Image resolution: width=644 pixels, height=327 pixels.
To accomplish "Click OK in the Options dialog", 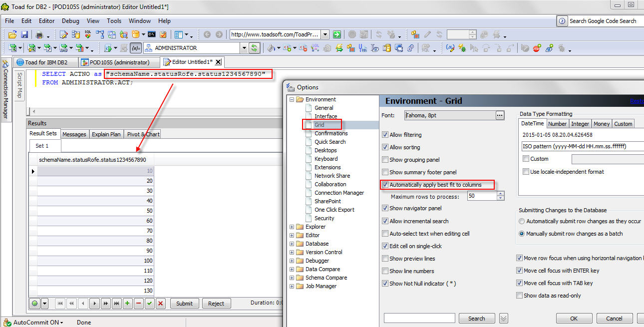I will point(574,319).
